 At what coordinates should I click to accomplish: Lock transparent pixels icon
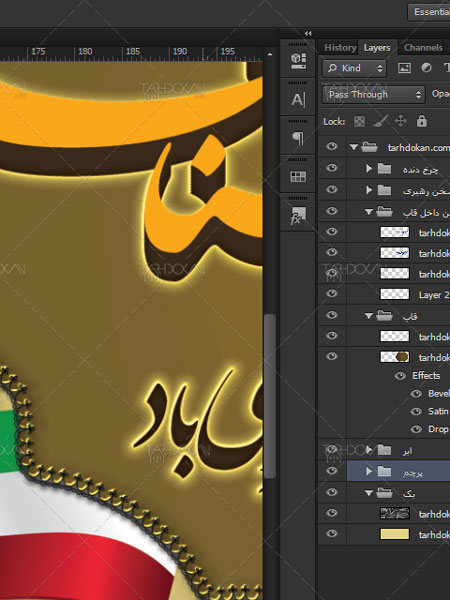[359, 122]
